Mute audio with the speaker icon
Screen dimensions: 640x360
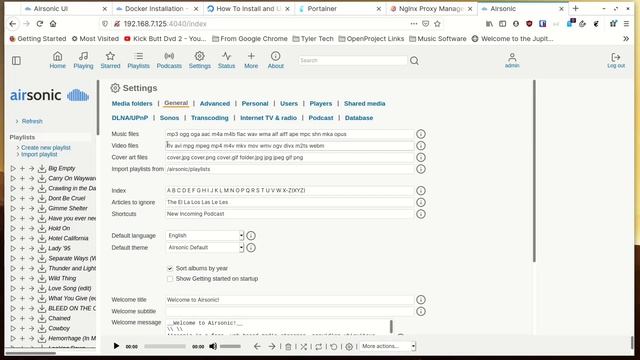point(213,346)
